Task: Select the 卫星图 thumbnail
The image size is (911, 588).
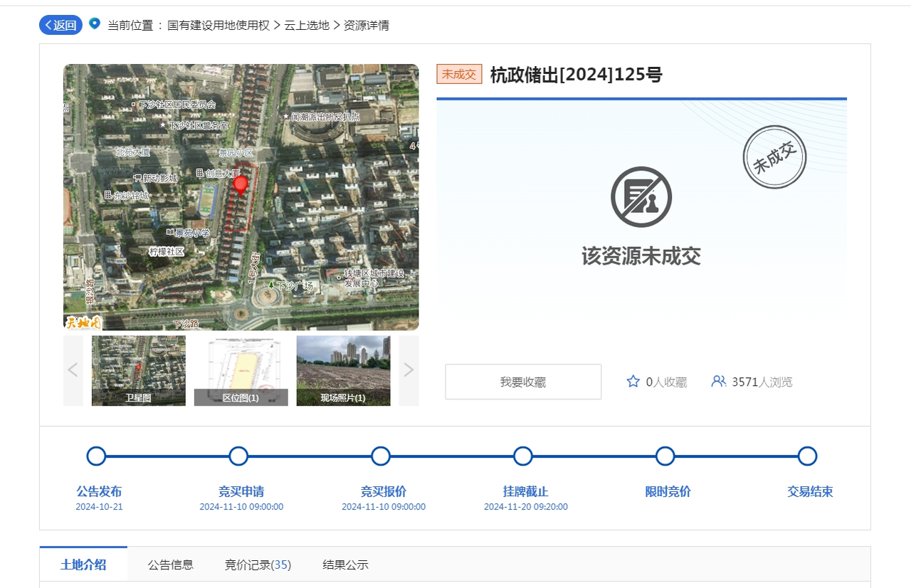Action: coord(139,371)
